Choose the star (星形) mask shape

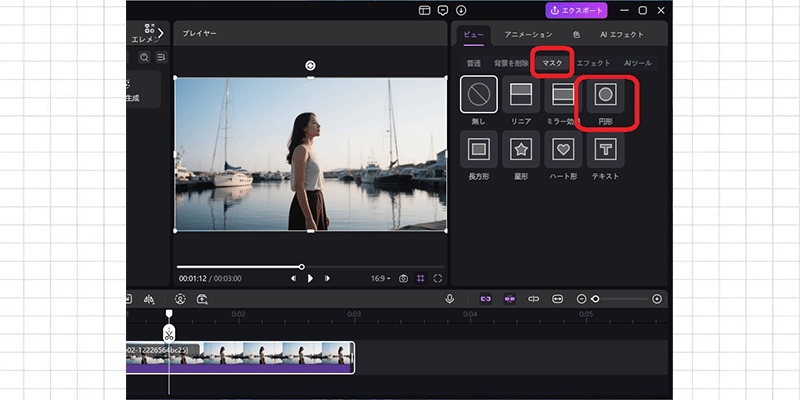521,150
